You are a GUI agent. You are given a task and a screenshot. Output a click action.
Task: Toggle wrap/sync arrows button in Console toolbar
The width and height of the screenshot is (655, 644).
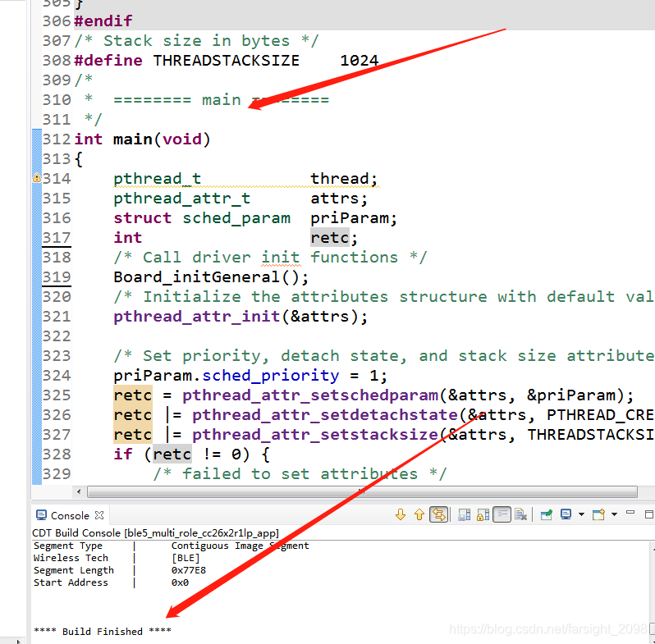[438, 514]
